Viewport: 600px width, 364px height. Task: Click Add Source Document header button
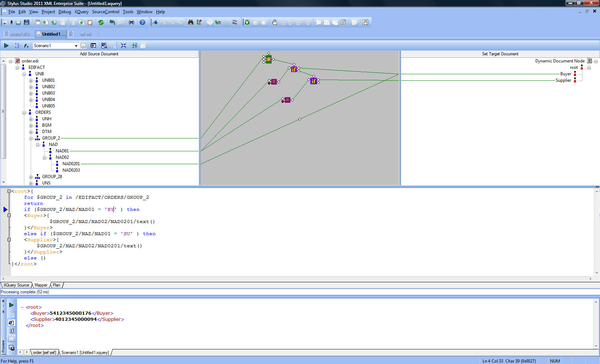point(99,54)
